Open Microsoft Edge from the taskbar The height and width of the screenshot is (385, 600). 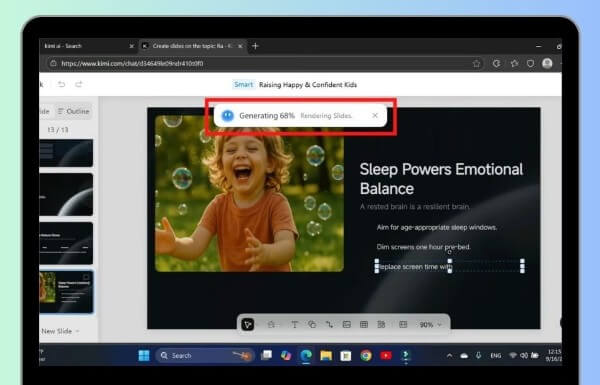[306, 356]
